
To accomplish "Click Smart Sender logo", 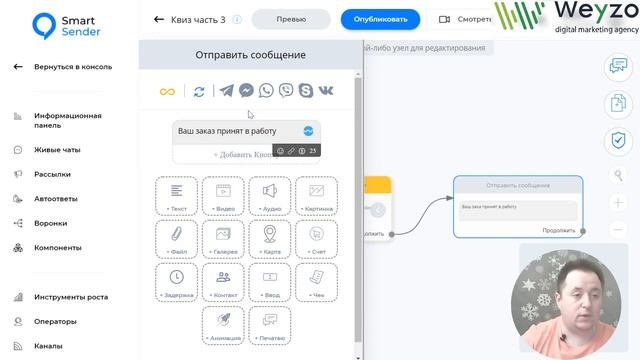I will [x=66, y=26].
